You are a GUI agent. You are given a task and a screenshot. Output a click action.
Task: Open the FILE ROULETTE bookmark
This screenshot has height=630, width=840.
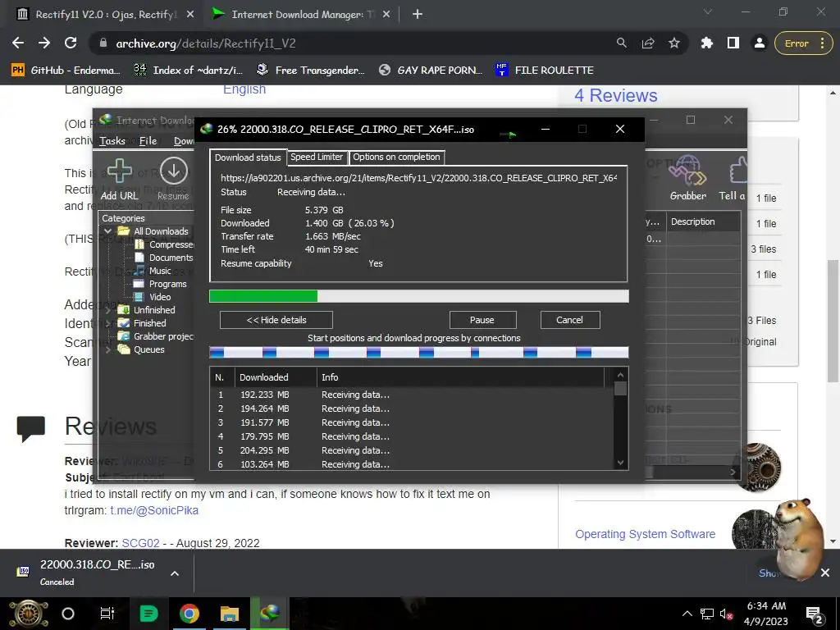click(545, 71)
